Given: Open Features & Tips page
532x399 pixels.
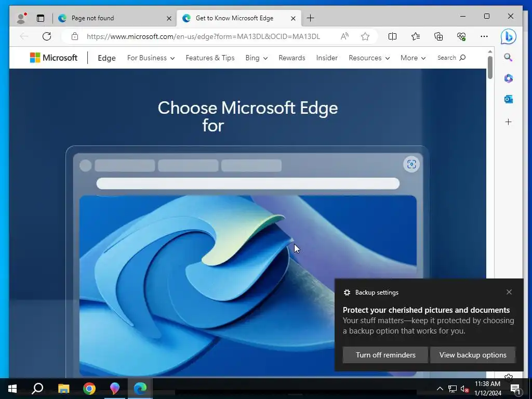Looking at the screenshot, I should pos(210,58).
